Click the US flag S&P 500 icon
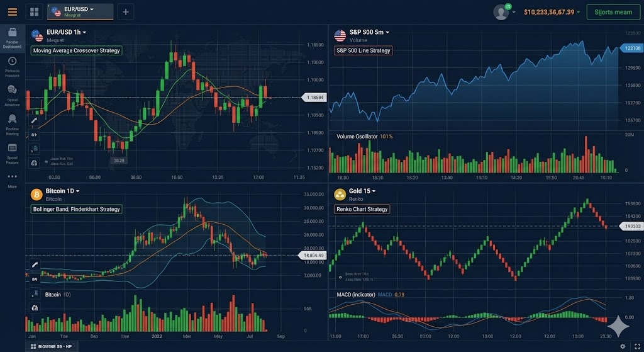The height and width of the screenshot is (352, 644). (340, 36)
